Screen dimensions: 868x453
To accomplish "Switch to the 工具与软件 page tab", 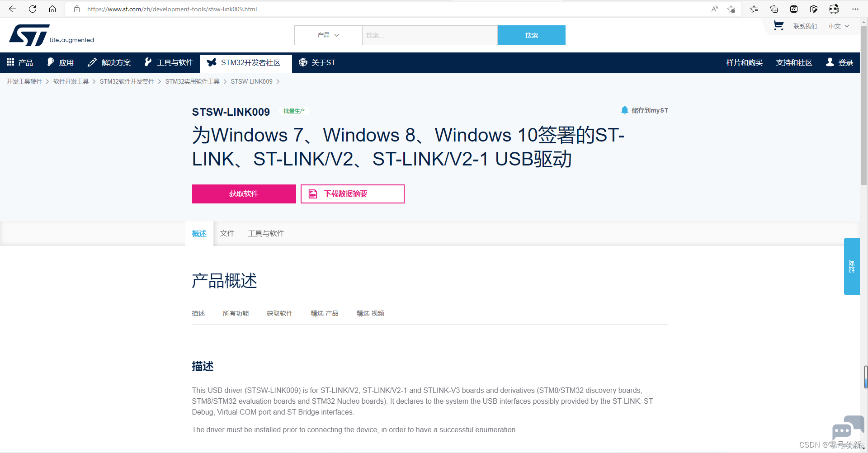I will click(x=266, y=233).
